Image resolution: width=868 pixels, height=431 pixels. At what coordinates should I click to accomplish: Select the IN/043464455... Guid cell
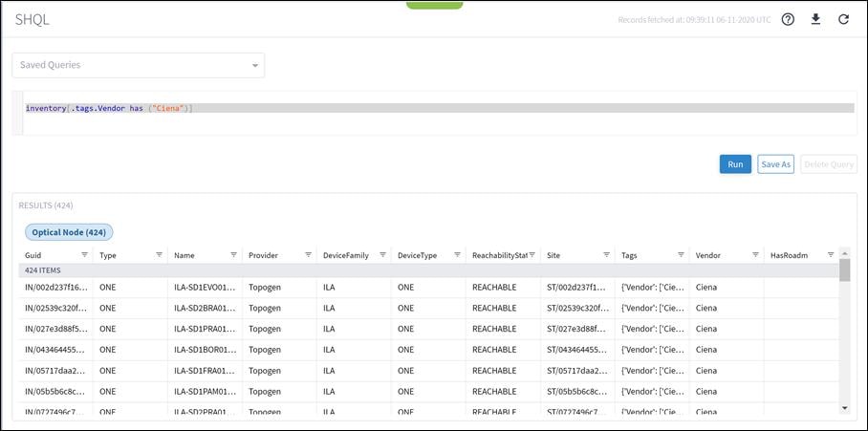point(55,350)
